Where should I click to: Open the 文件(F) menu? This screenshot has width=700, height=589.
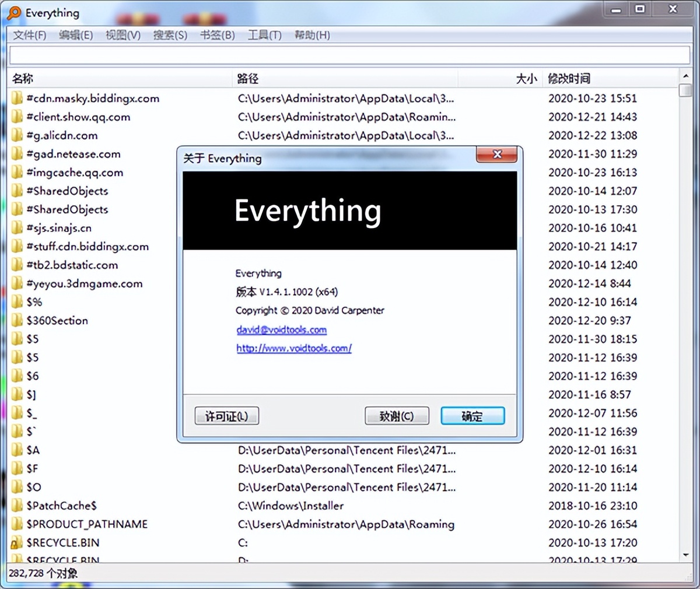click(30, 35)
